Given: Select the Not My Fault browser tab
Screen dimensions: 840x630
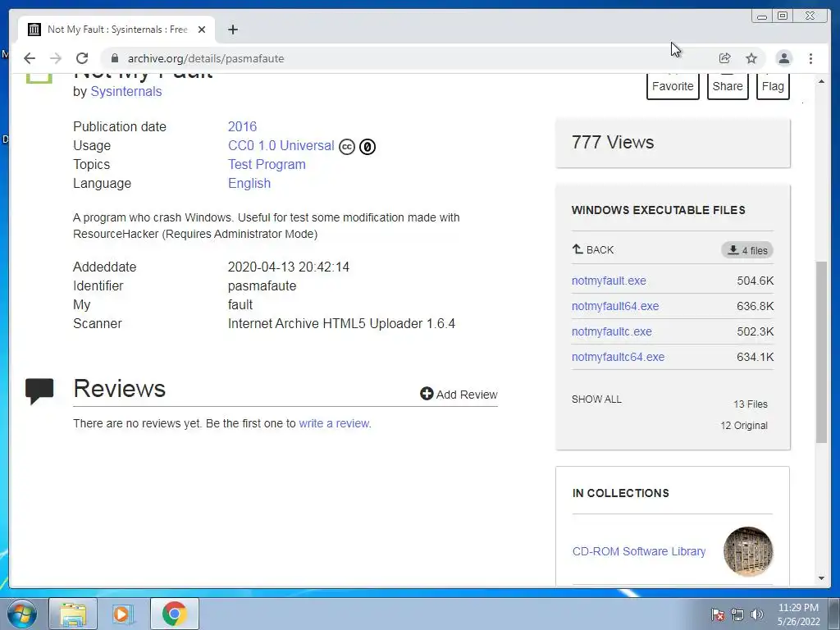Looking at the screenshot, I should (x=116, y=30).
